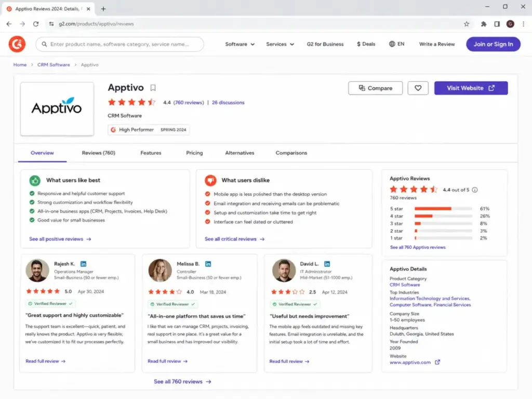Click the heart favorite button
This screenshot has width=532, height=399.
click(x=418, y=88)
